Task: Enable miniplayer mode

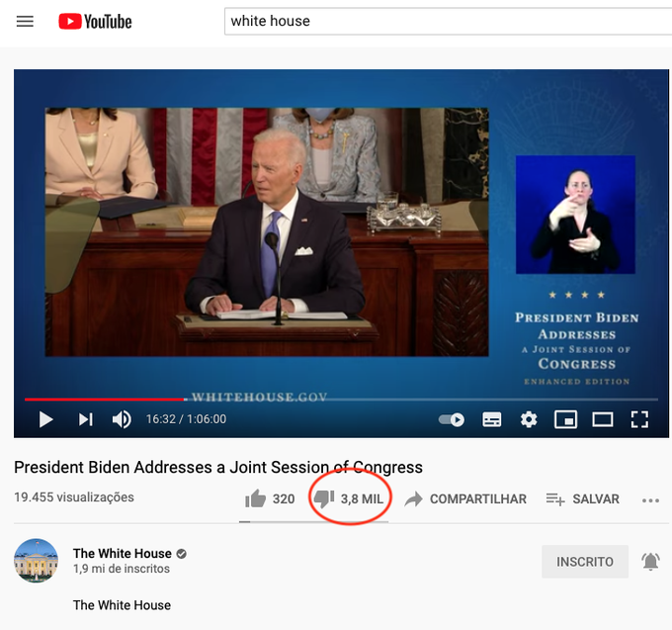Action: tap(565, 419)
